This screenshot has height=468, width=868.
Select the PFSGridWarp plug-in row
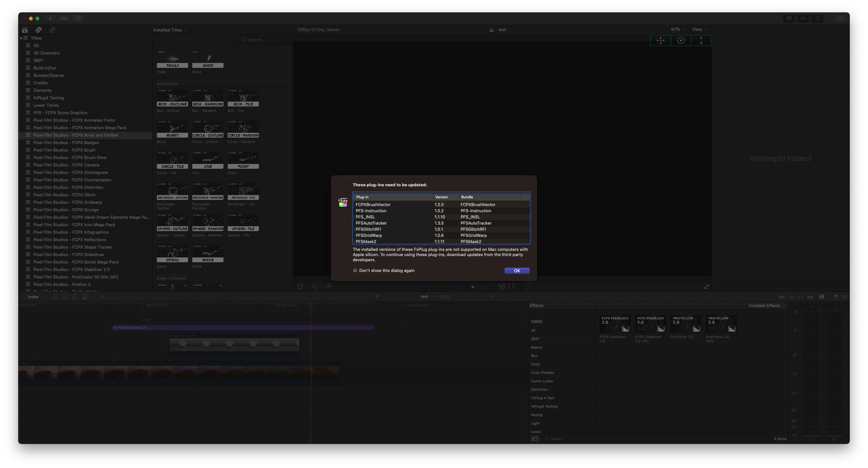click(x=441, y=236)
